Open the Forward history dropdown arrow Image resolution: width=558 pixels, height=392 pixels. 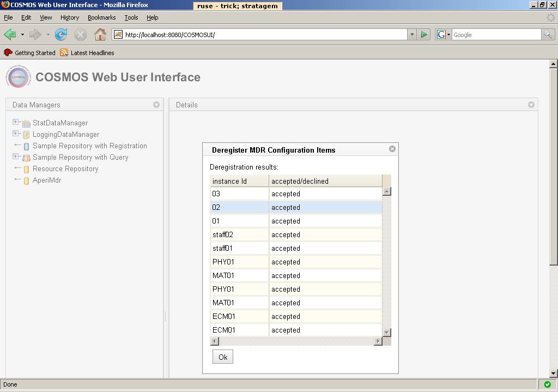[x=48, y=34]
